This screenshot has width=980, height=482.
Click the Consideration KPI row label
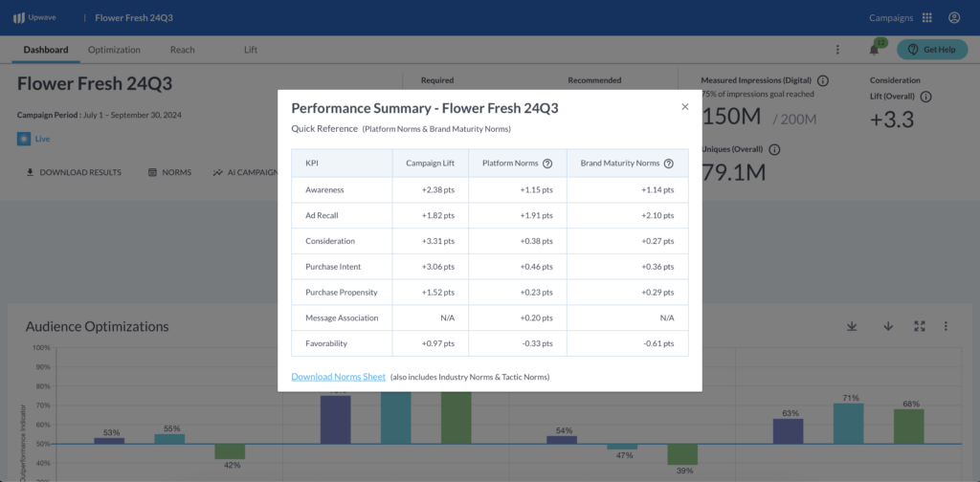click(330, 241)
